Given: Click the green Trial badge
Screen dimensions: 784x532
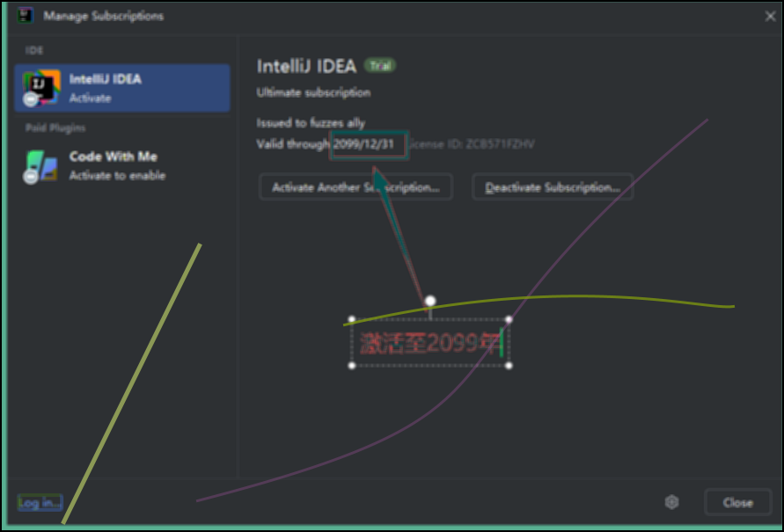Looking at the screenshot, I should click(380, 65).
